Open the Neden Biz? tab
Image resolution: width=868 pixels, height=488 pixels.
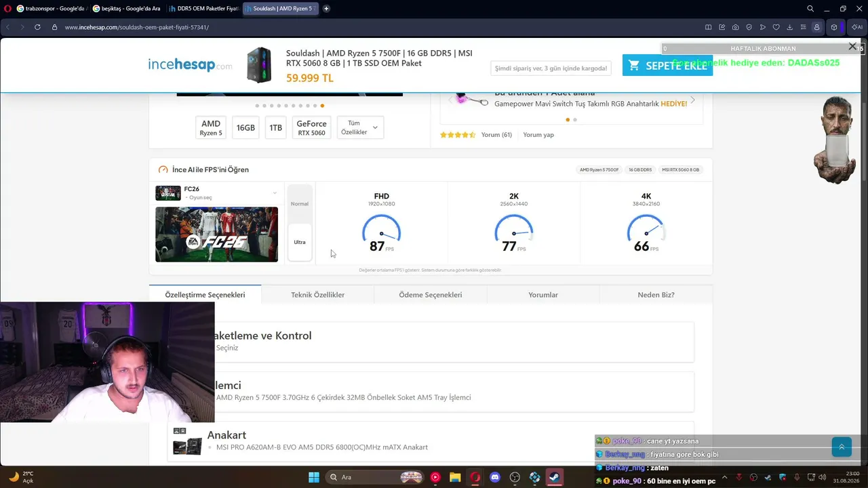coord(656,295)
